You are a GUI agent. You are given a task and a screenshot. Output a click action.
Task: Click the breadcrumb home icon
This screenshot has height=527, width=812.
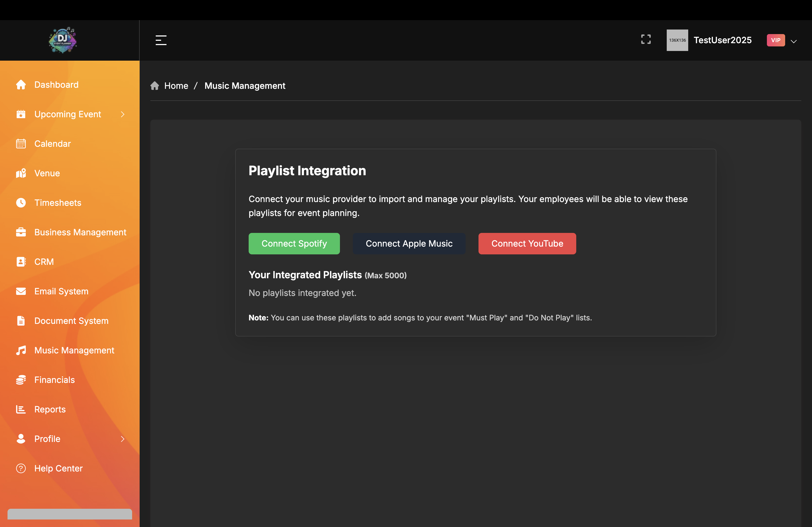coord(155,86)
